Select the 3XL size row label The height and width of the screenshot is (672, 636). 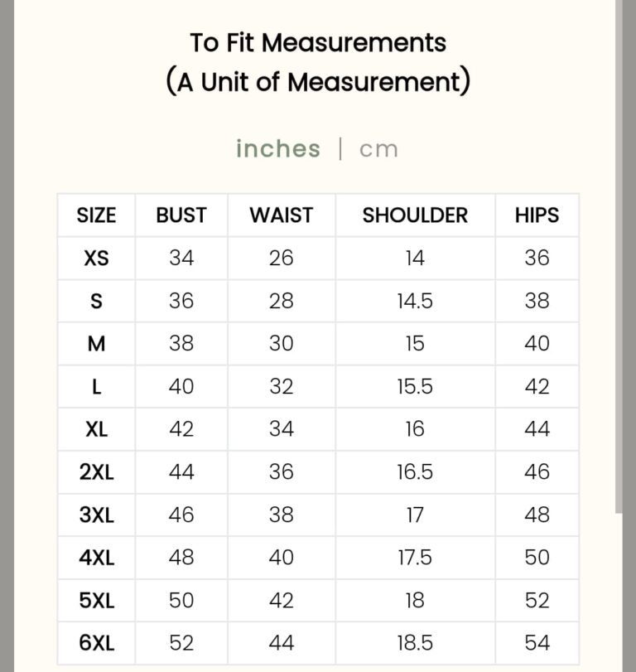point(96,515)
